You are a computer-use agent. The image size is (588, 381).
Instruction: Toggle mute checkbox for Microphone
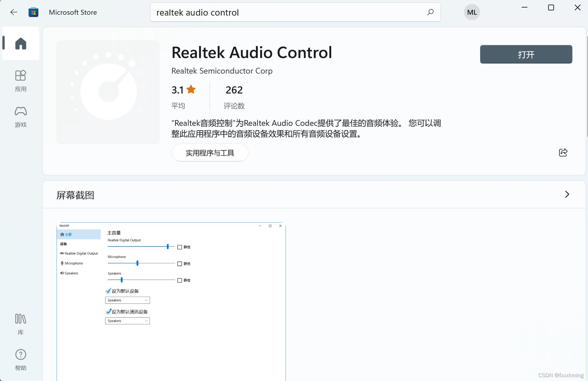point(179,264)
